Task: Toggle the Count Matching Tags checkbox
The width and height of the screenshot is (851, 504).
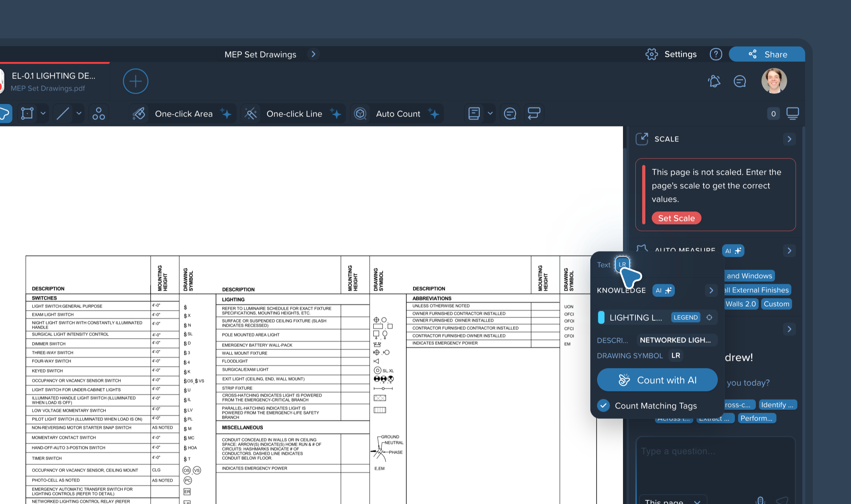Action: click(603, 405)
